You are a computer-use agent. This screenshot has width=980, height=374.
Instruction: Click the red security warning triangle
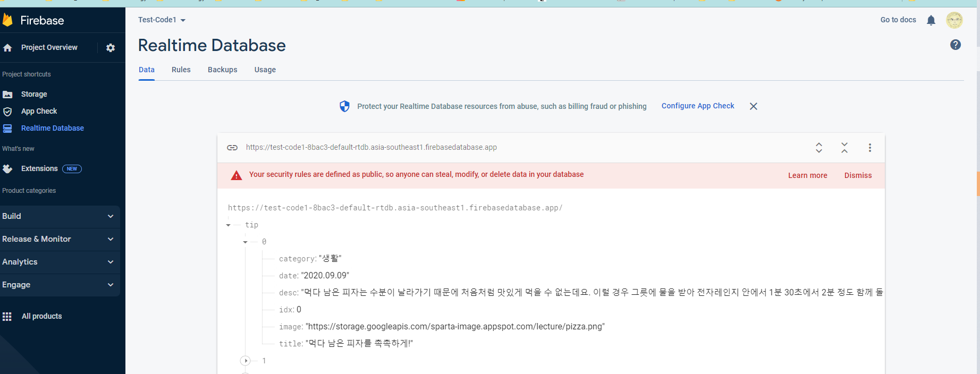236,175
